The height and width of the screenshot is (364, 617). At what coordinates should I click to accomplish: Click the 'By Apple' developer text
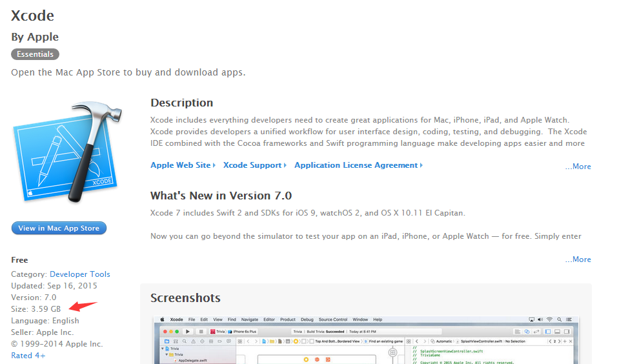tap(35, 37)
